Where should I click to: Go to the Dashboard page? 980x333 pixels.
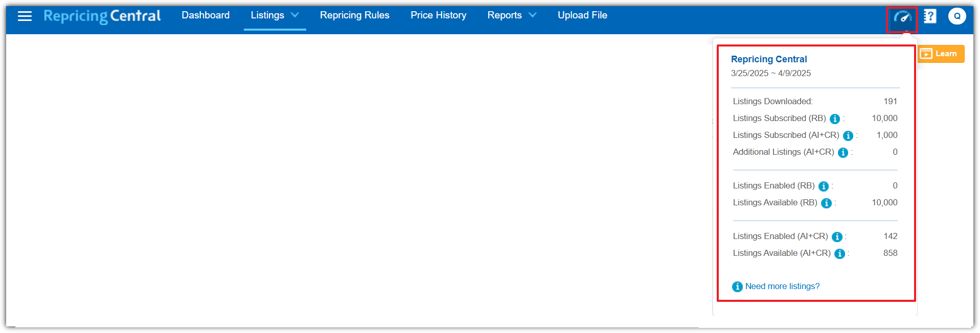coord(206,15)
